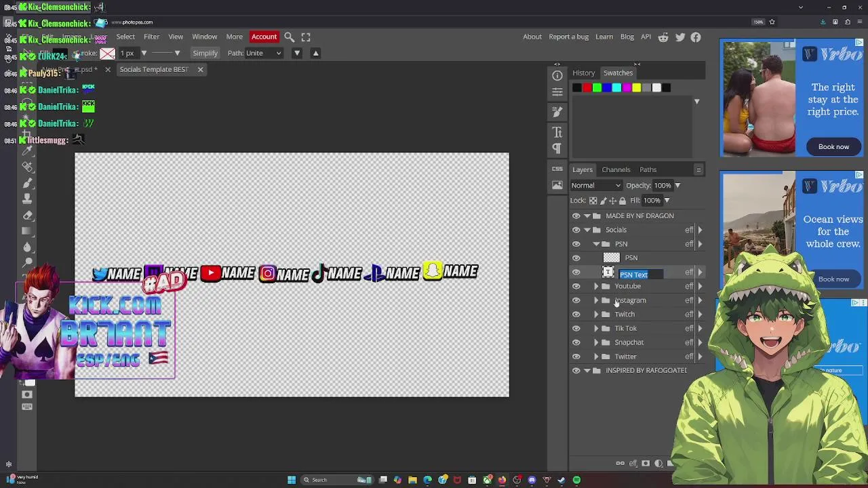Open the Learn link

click(x=604, y=37)
